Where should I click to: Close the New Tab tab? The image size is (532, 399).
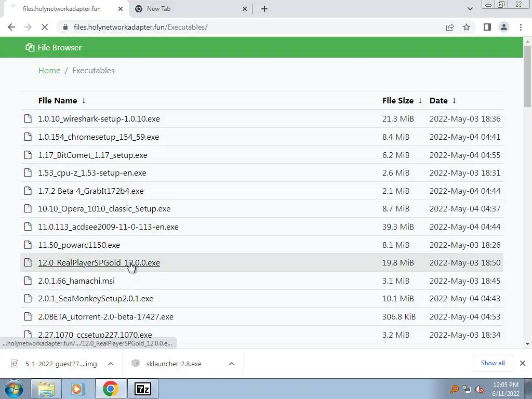[x=245, y=9]
